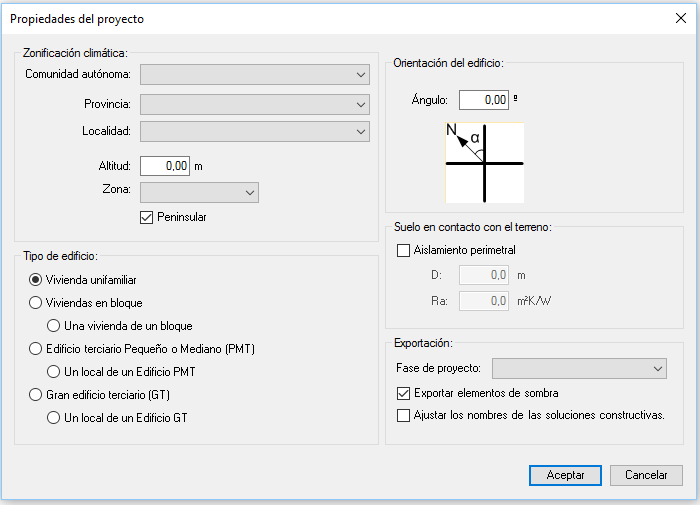
Task: Select Viviendas en bloque option
Action: pos(37,303)
